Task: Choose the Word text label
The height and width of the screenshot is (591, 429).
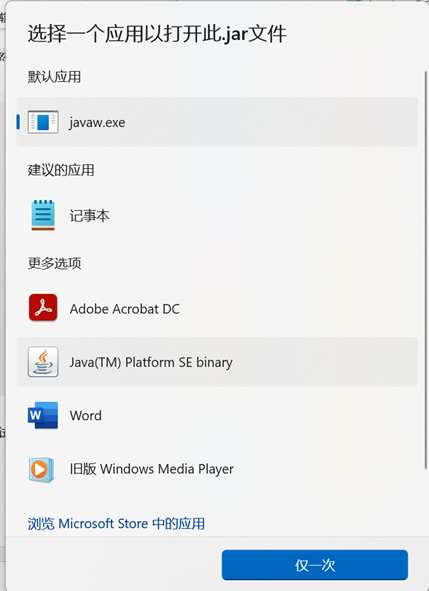Action: 86,415
